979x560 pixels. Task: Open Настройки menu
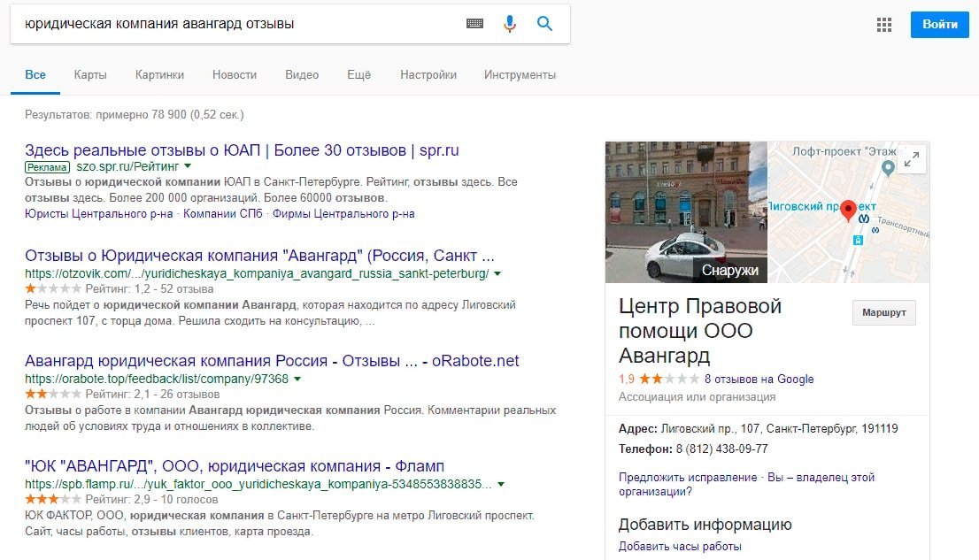[428, 75]
